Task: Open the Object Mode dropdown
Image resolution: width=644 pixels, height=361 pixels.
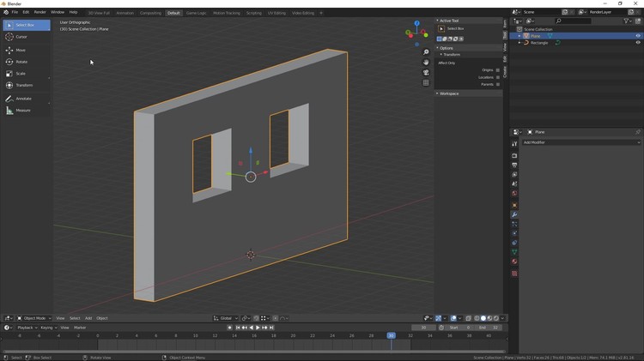Action: (x=34, y=318)
